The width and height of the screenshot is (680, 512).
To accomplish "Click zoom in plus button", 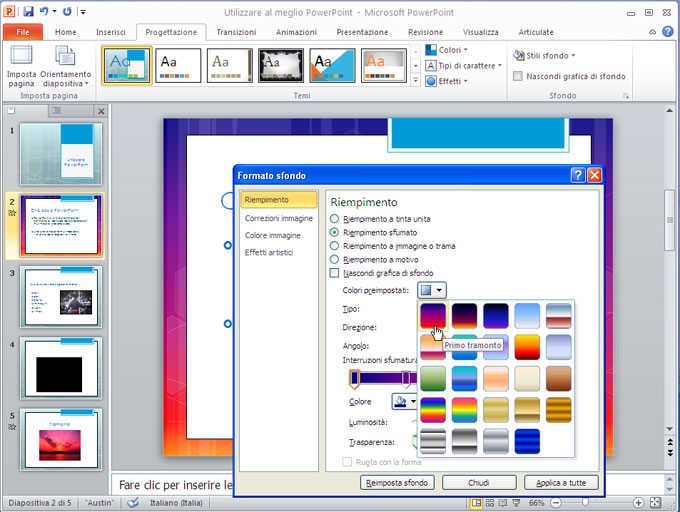I will tap(638, 503).
